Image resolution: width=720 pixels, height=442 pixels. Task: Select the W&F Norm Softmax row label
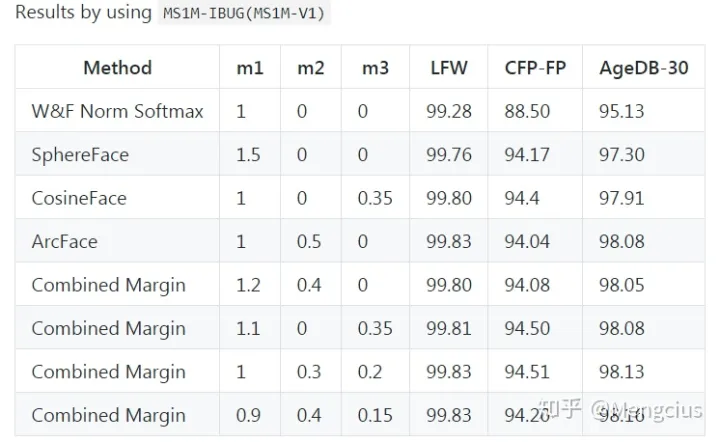(x=117, y=111)
